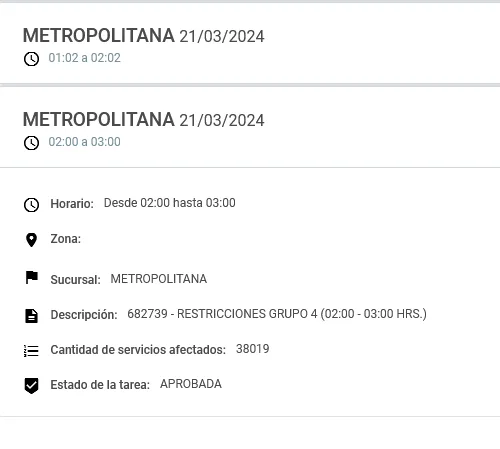This screenshot has width=500, height=449.
Task: Click the Sucursal value METROPOLITANA
Action: tap(159, 279)
